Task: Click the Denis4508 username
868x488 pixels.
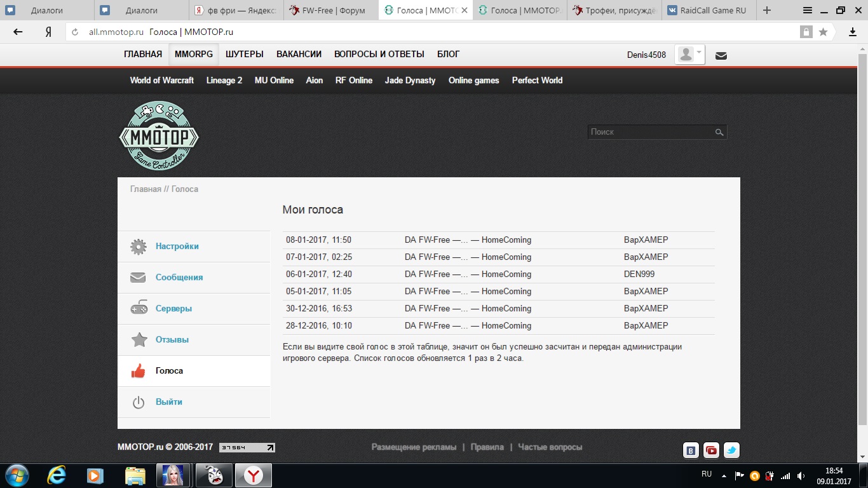Action: click(x=646, y=55)
